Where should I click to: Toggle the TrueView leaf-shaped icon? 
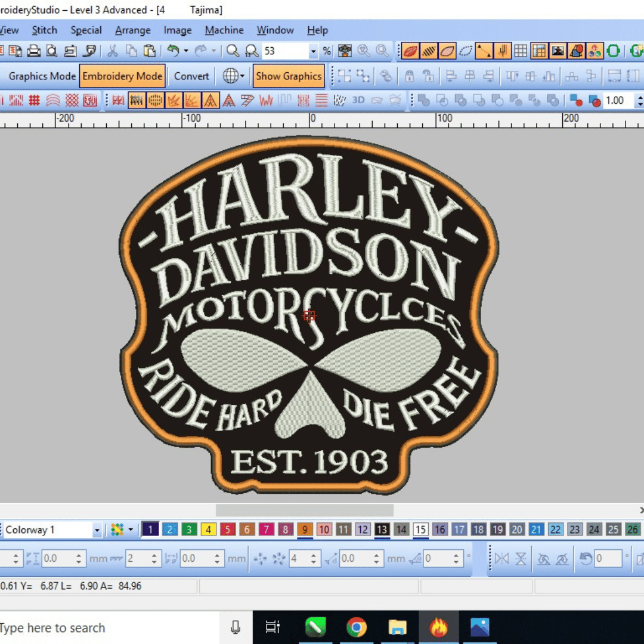[410, 51]
